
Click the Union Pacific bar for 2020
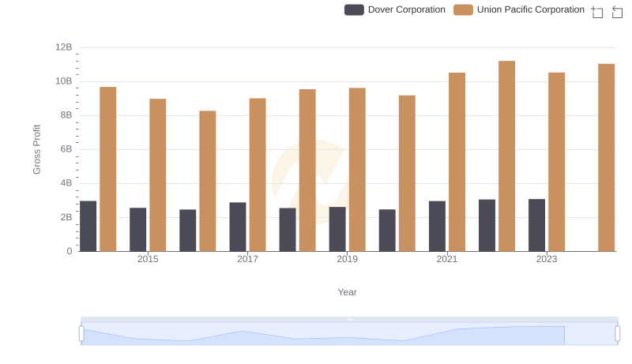tap(407, 174)
